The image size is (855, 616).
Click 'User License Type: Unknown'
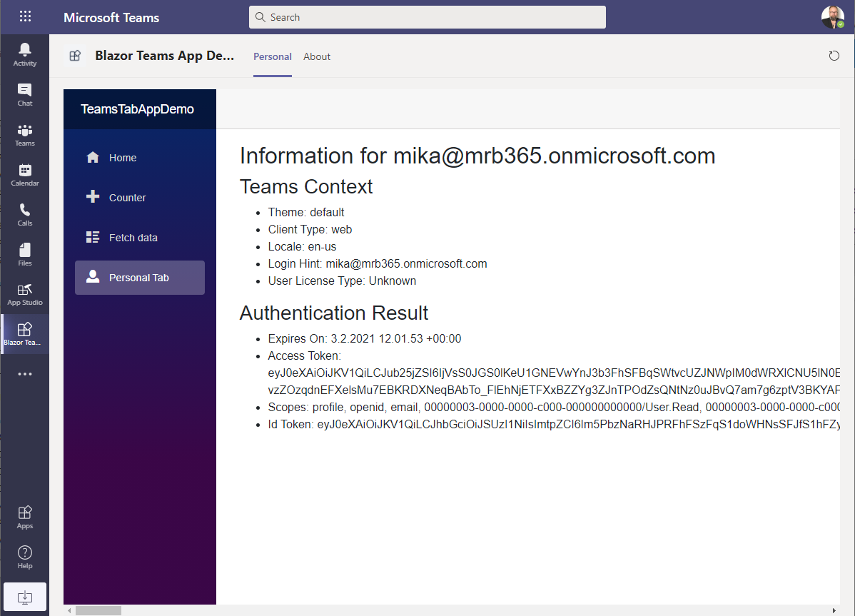coord(342,281)
